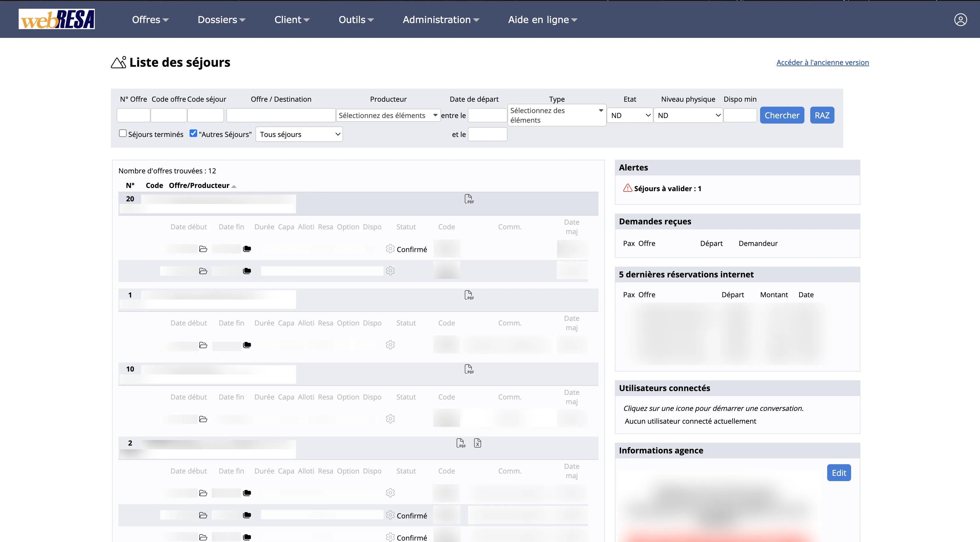Open the filled folder icon in offer 1 row
This screenshot has height=542, width=980.
coord(247,345)
